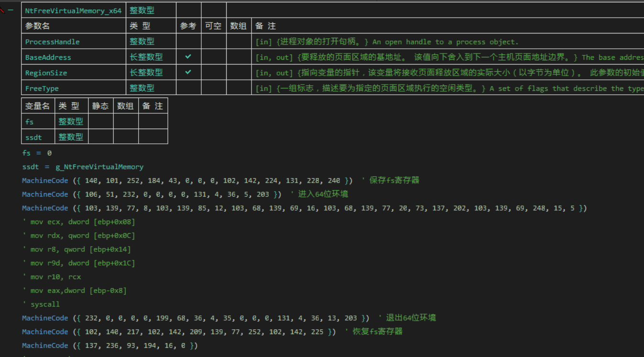Click the 整数型 type of FreeType

(142, 88)
